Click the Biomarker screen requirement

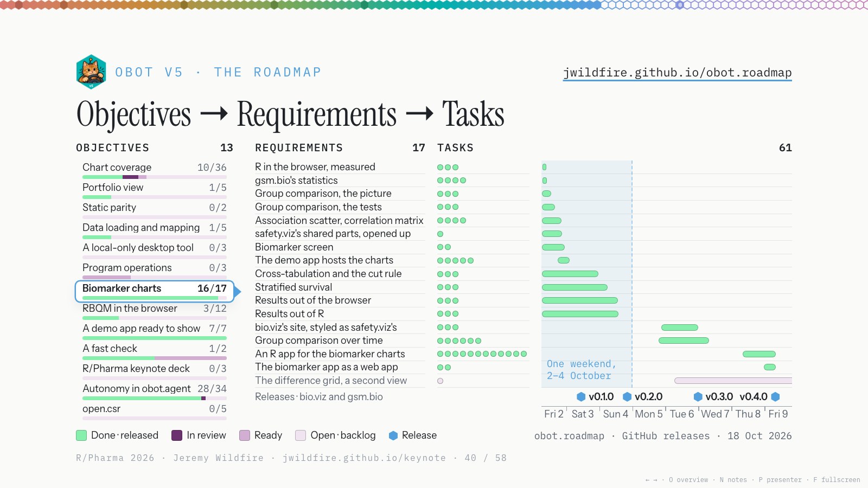point(340,247)
